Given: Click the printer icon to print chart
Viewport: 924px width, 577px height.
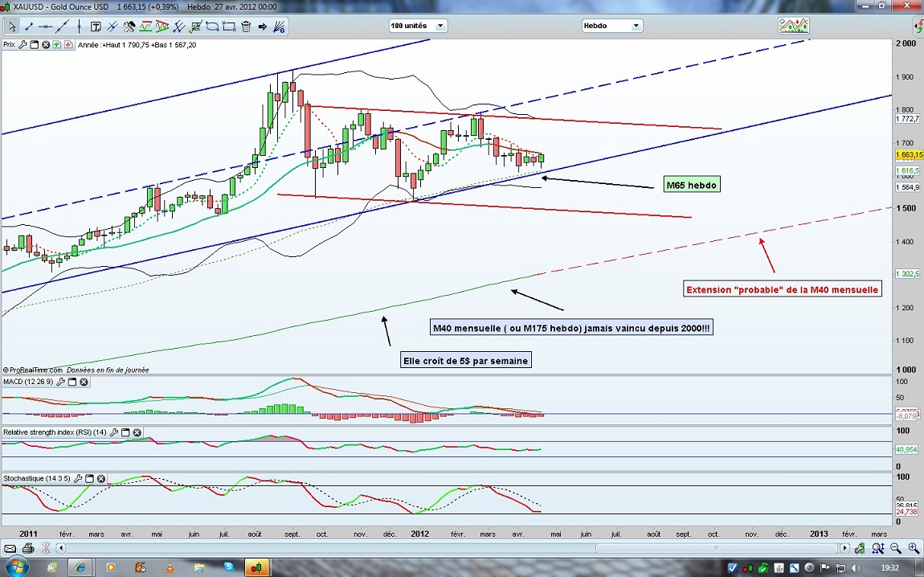Looking at the screenshot, I should pyautogui.click(x=28, y=548).
